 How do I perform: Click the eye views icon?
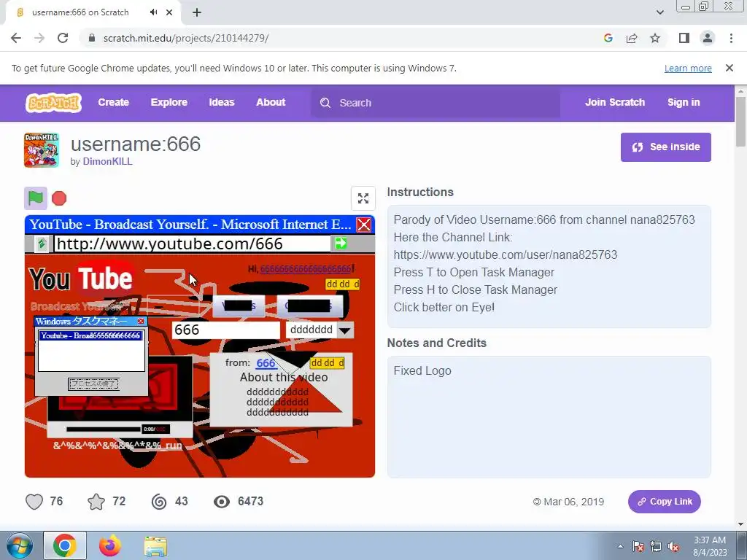coord(222,502)
